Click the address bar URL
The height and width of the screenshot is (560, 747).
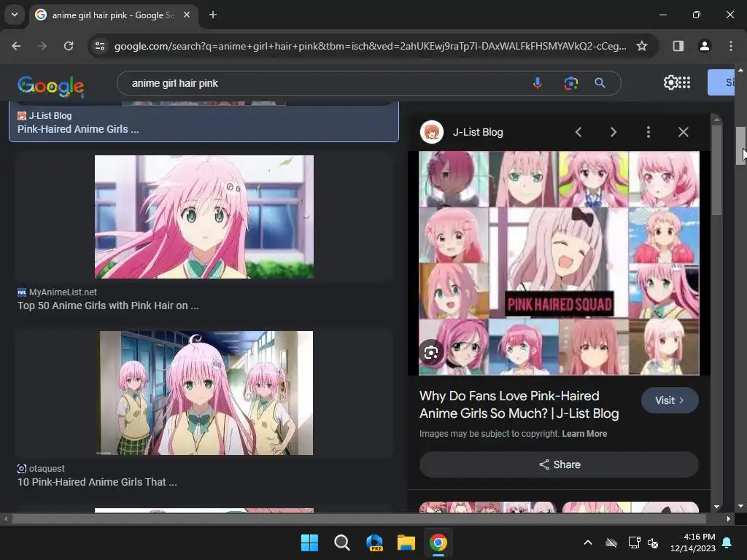(370, 46)
